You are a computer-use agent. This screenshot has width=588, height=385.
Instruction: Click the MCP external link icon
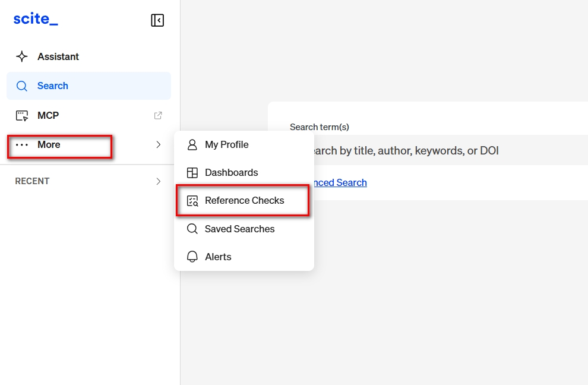(x=158, y=115)
